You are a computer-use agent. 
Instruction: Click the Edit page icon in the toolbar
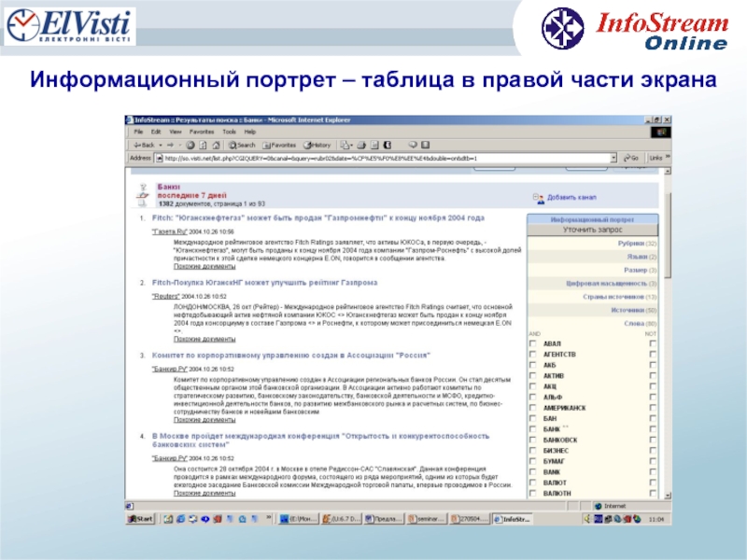(x=374, y=146)
